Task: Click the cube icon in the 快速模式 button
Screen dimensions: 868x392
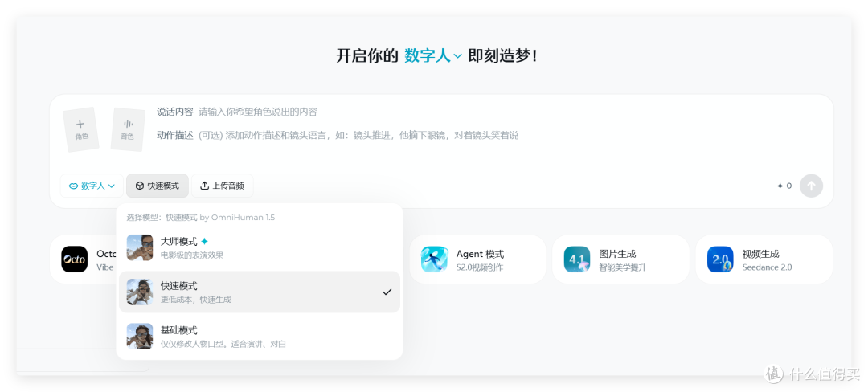Action: click(140, 186)
